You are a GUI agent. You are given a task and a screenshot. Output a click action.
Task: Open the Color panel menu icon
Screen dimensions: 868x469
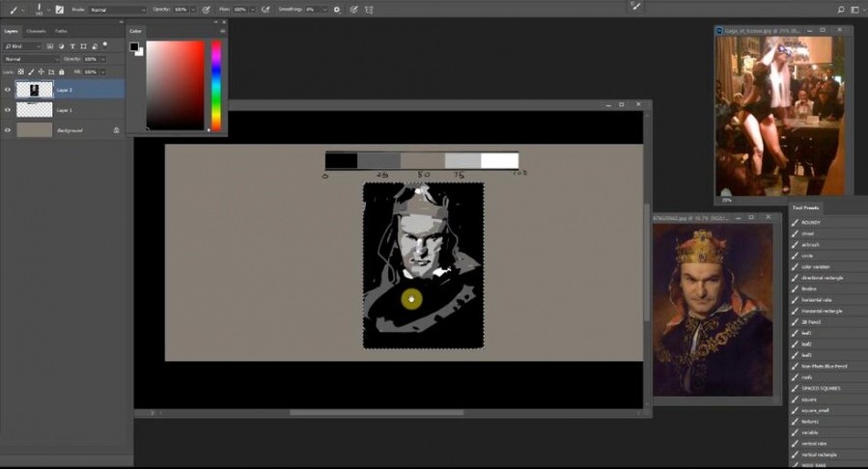[222, 32]
